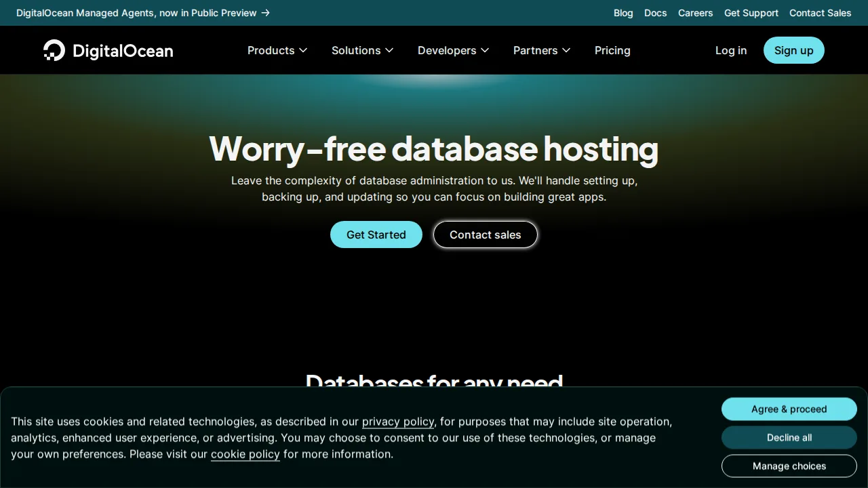This screenshot has width=868, height=488.
Task: Expand the Developers menu chevron
Action: (485, 51)
